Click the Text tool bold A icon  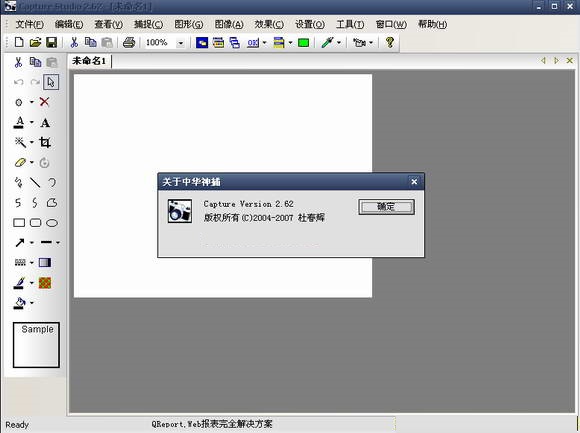coord(45,122)
